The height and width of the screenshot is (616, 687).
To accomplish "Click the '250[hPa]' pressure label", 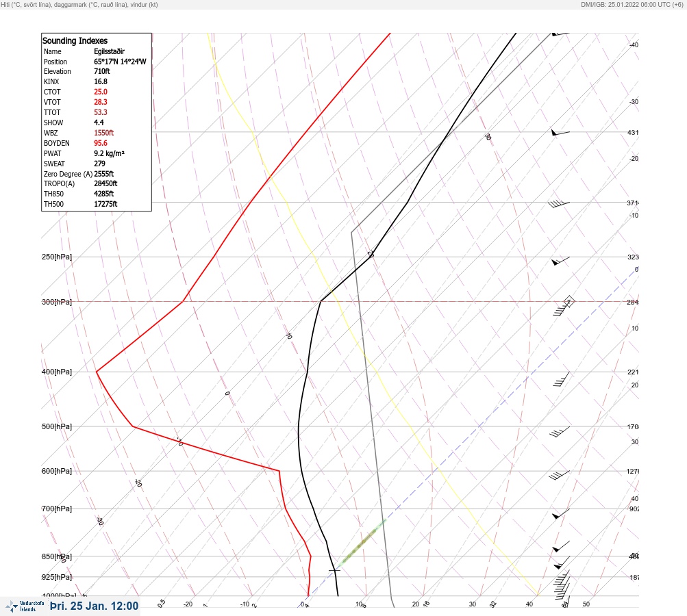I will tap(57, 257).
